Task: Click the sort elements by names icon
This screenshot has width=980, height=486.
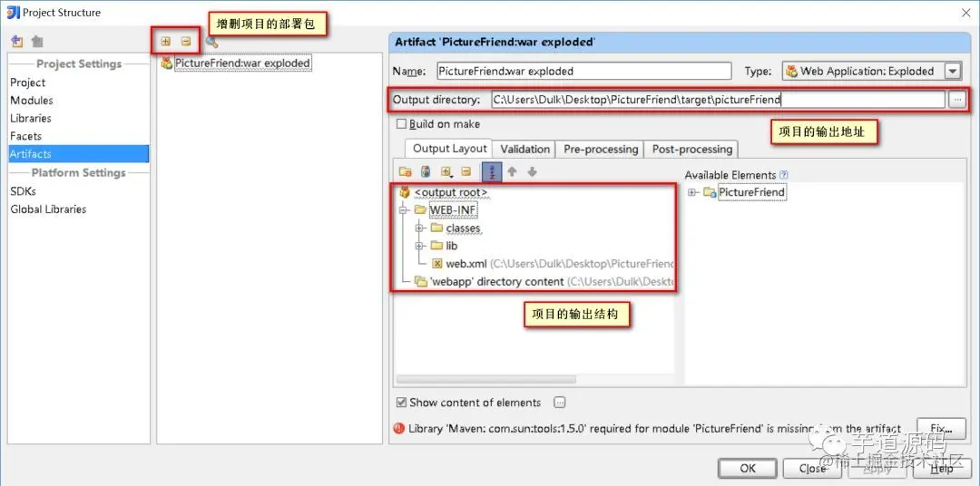Action: (x=491, y=171)
